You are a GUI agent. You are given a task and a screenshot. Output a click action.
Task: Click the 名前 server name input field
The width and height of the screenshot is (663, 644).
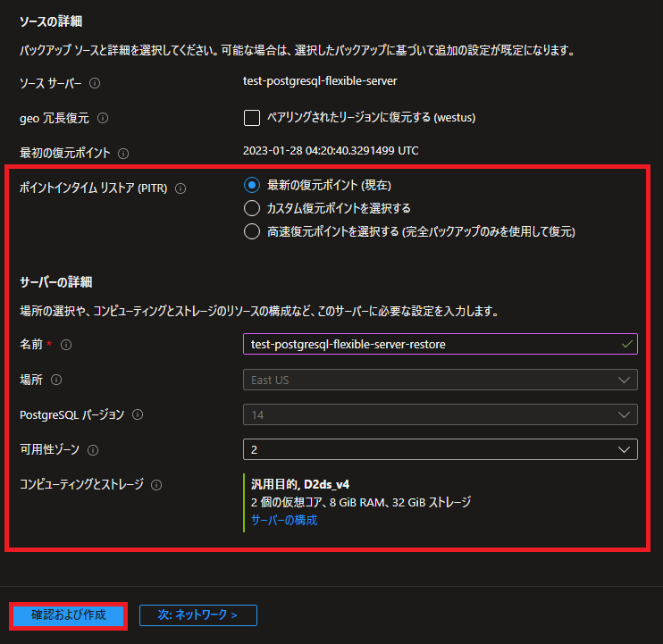click(441, 344)
